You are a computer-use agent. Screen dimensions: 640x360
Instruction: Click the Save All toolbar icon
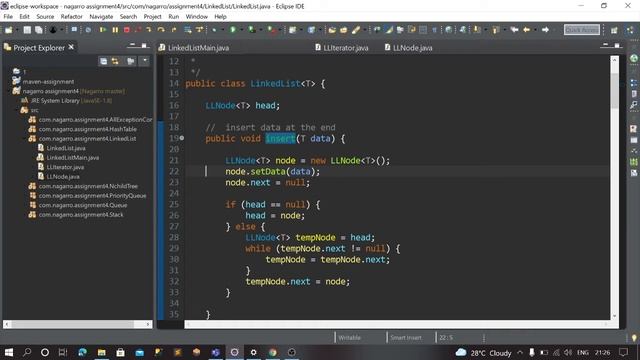pyautogui.click(x=38, y=30)
